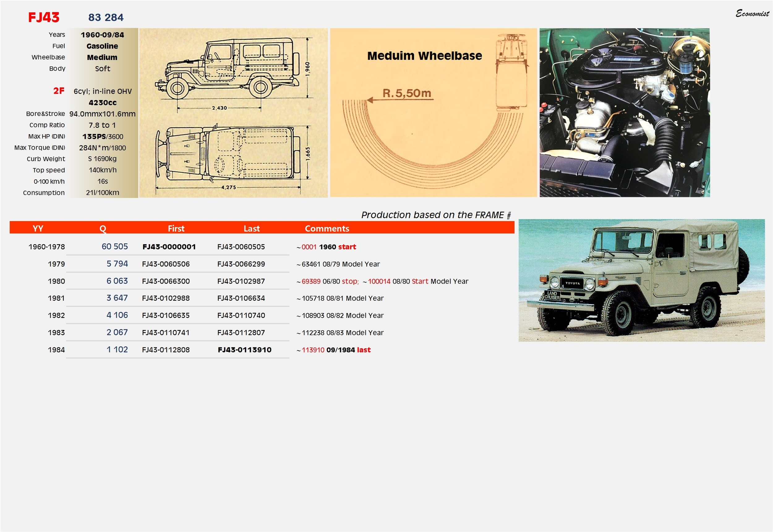Select frame number FJ43-0106634
Image resolution: width=773 pixels, height=532 pixels.
[241, 298]
